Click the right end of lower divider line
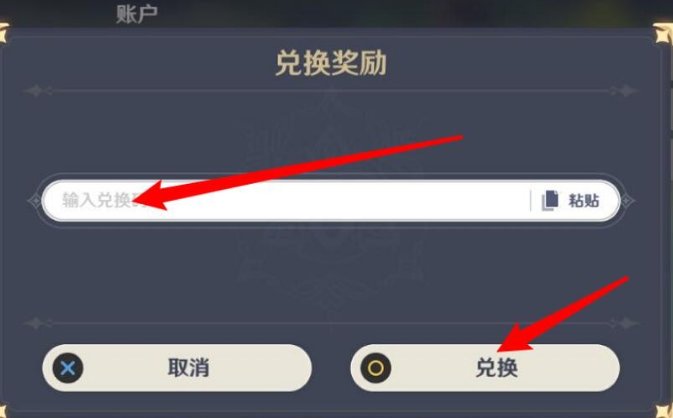The height and width of the screenshot is (418, 673). [624, 323]
